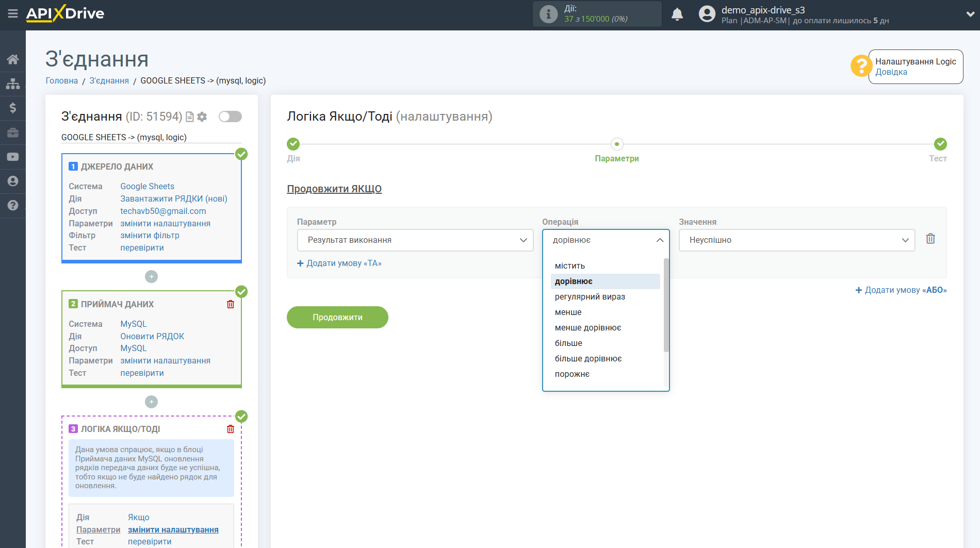This screenshot has height=548, width=980.
Task: Go to Home in the sidebar
Action: 13,59
